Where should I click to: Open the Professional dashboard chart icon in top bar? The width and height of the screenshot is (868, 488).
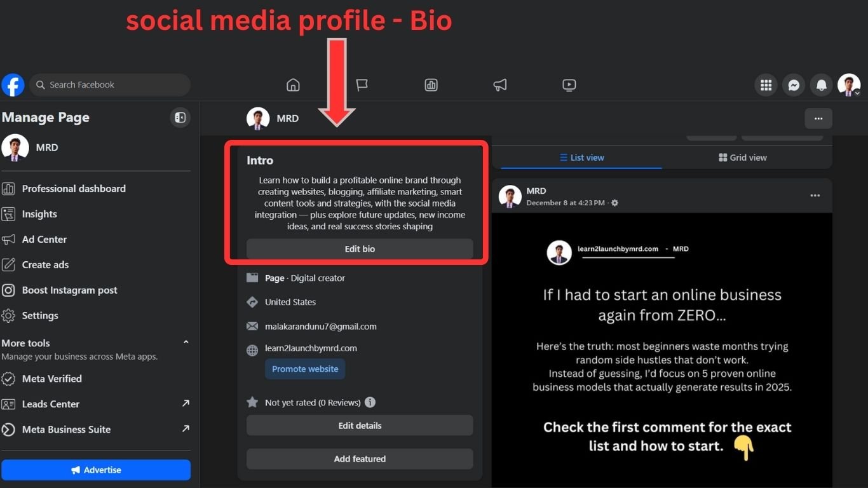(x=431, y=85)
